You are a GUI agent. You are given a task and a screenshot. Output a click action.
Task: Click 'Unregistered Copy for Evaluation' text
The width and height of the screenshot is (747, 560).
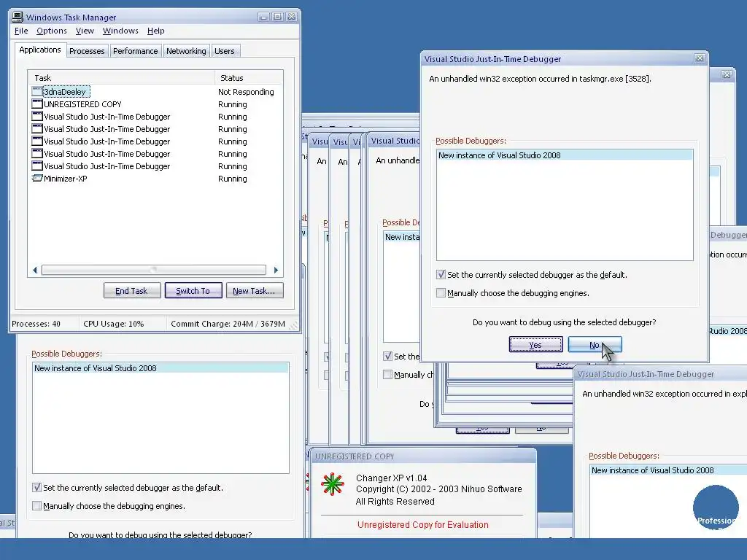point(422,525)
